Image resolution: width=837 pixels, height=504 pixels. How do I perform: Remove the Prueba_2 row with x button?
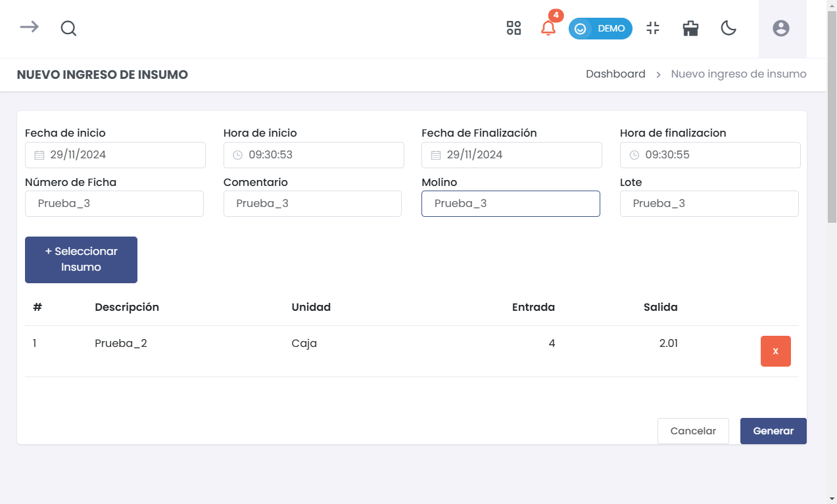click(x=775, y=351)
